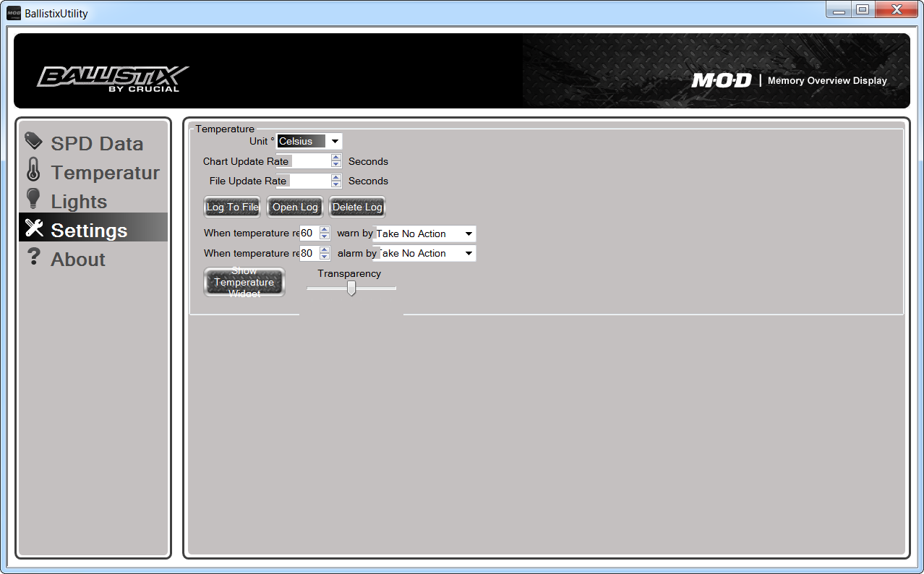Click the Ballistix by Crucial logo

point(114,78)
